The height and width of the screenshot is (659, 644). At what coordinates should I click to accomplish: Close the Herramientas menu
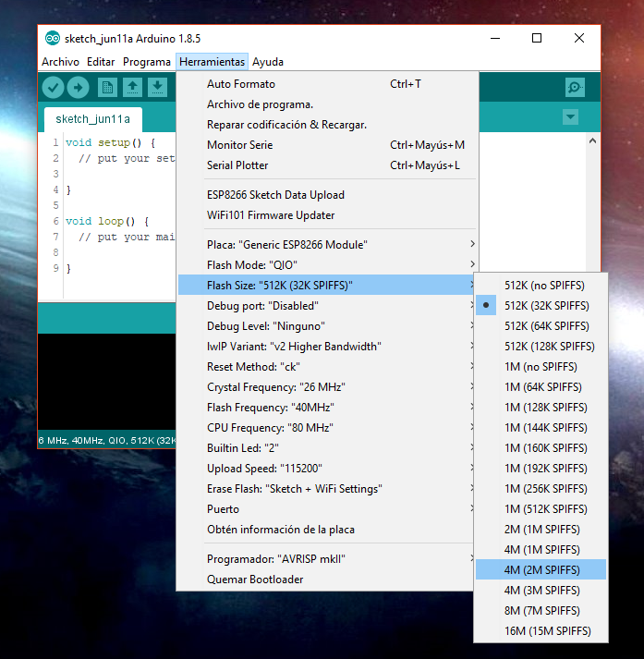[x=213, y=62]
